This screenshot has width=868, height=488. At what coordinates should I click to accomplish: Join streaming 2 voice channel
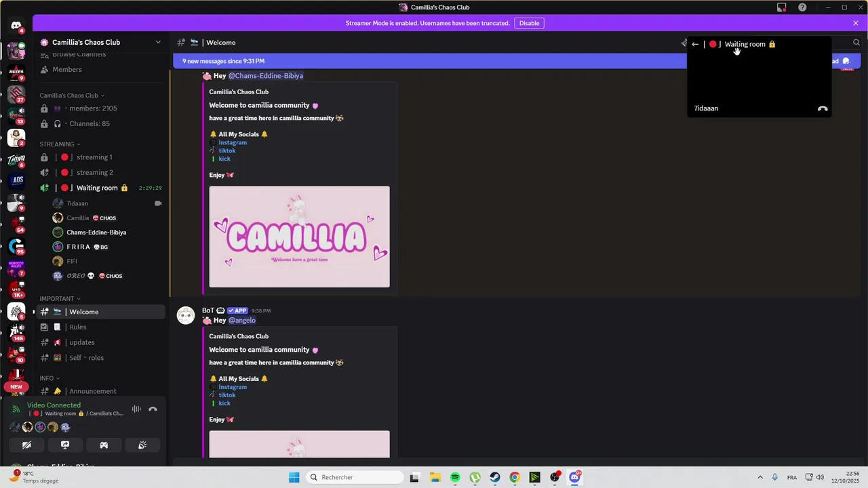click(100, 172)
